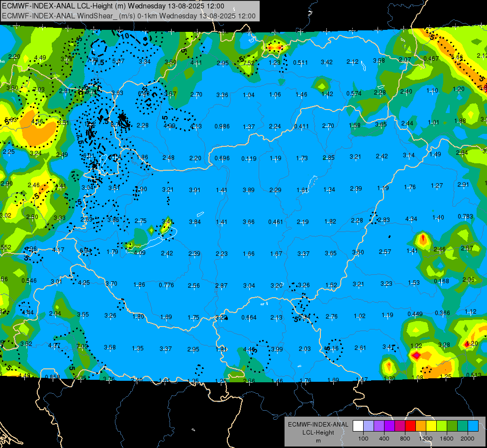Click the wind shear value 4.49
The width and height of the screenshot is (487, 448).
pos(40,58)
